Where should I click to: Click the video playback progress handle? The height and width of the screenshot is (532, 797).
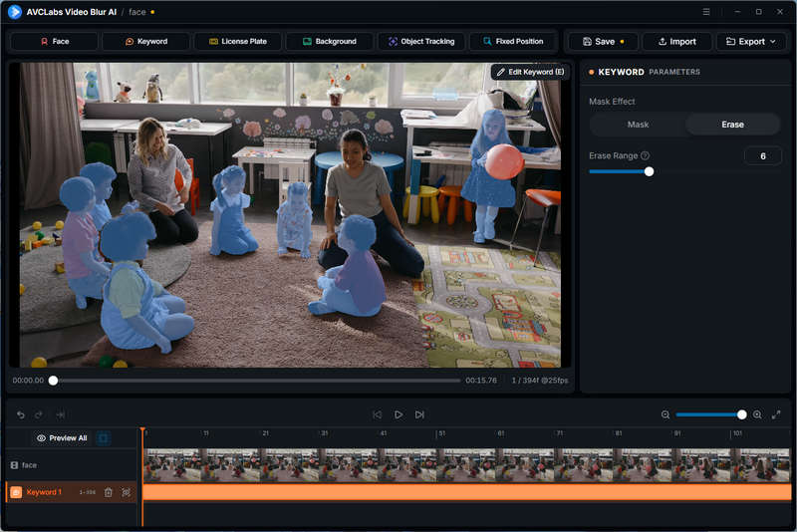tap(53, 381)
